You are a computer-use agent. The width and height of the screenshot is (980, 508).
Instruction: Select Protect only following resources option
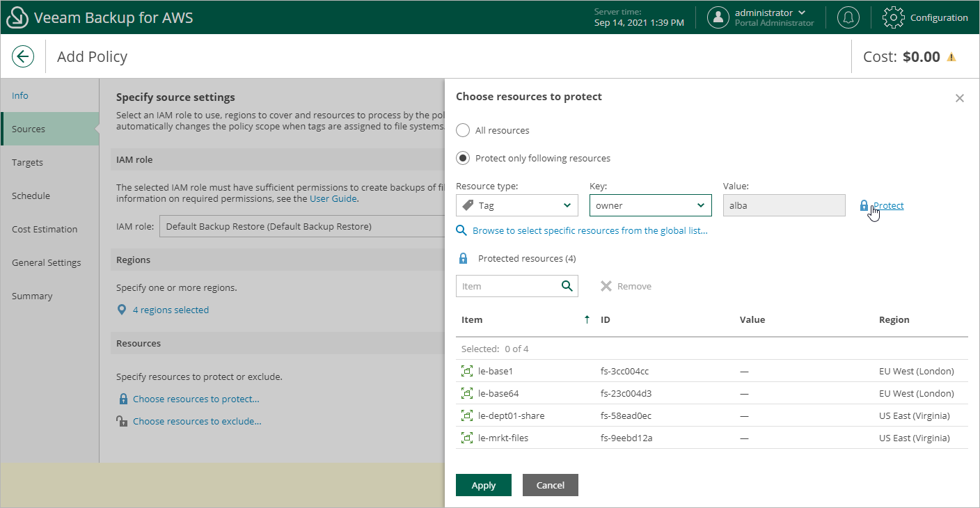[463, 158]
